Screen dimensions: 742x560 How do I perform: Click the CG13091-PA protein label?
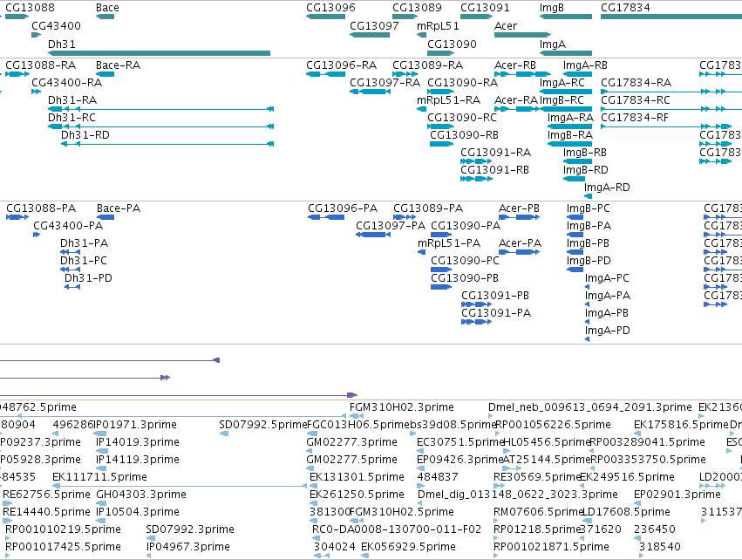[496, 313]
